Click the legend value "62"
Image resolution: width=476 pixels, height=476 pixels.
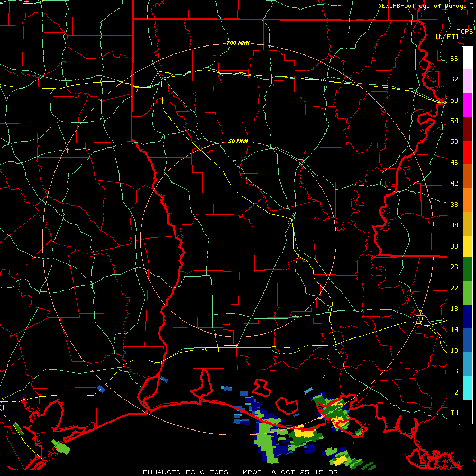pos(454,79)
